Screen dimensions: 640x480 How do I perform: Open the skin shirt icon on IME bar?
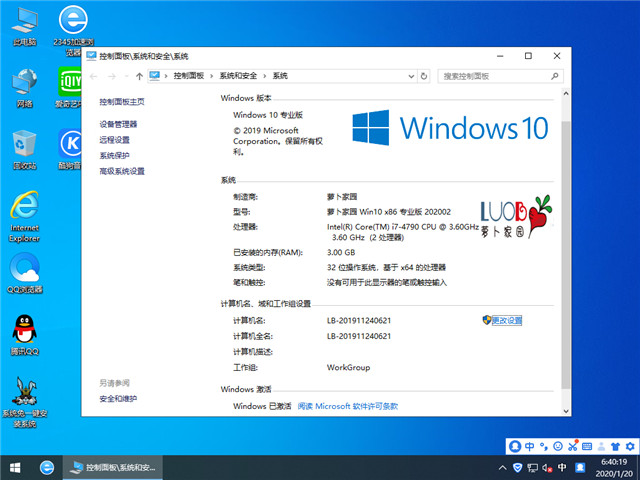tap(616, 446)
